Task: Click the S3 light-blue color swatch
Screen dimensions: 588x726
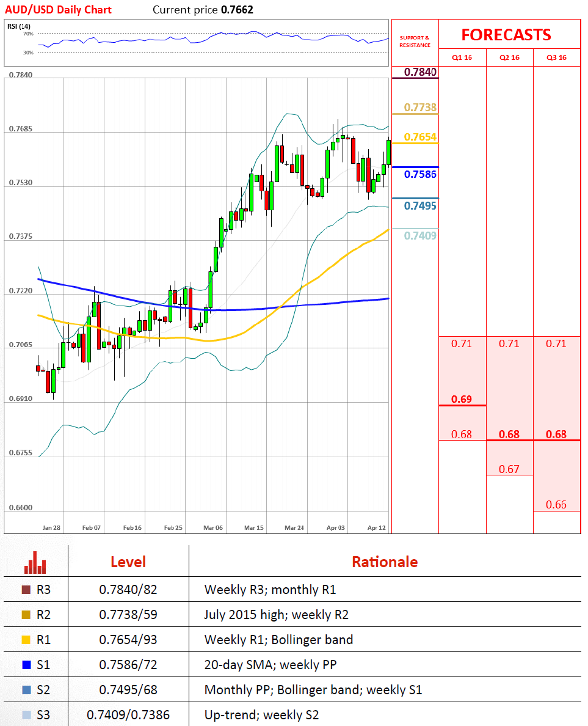Action: 26,714
